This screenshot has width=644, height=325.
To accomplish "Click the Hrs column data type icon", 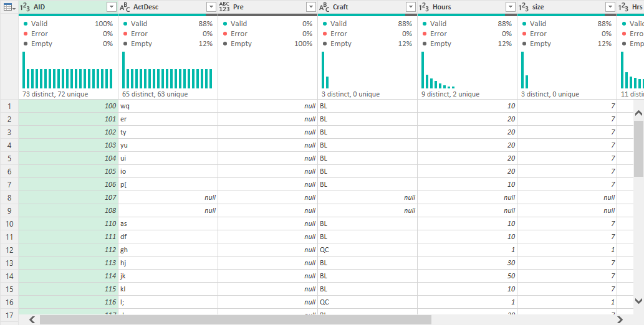I will click(623, 7).
